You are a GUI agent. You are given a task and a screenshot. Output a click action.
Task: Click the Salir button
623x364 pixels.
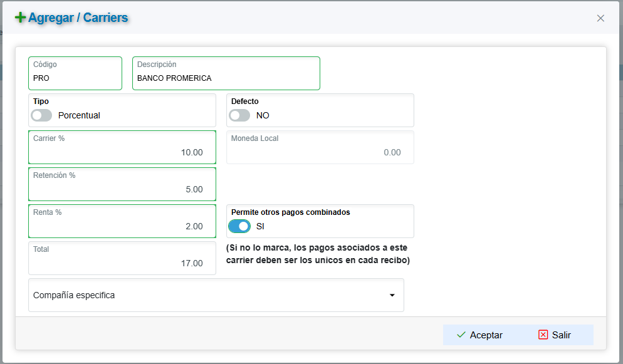[x=555, y=335]
